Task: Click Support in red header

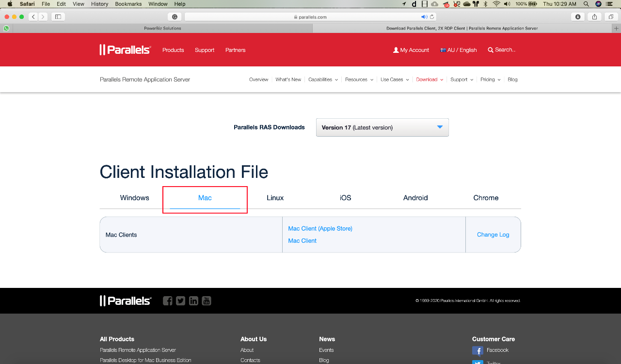Action: 205,50
